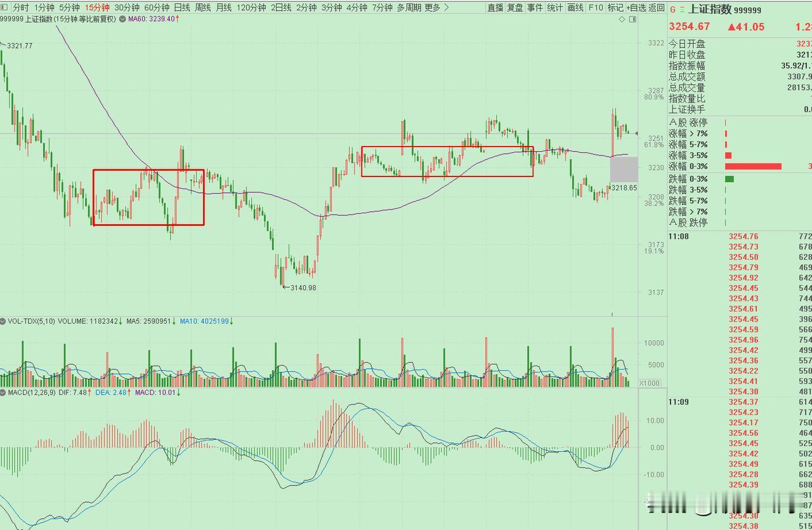812x530 pixels.
Task: Click the 3321.77 high price label
Action: click(19, 46)
